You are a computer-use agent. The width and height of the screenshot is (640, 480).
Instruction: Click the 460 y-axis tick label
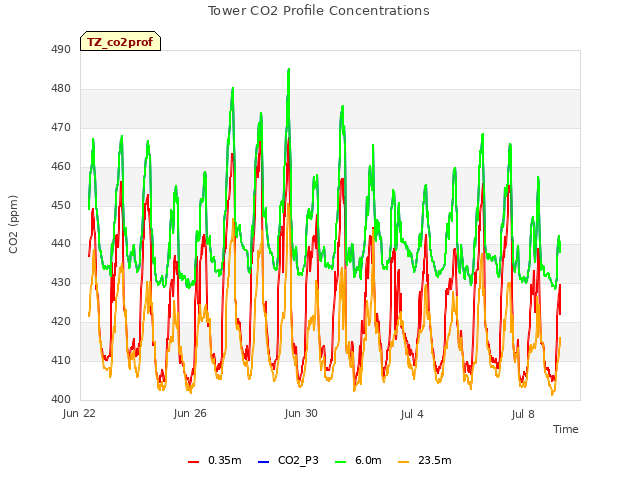point(61,166)
